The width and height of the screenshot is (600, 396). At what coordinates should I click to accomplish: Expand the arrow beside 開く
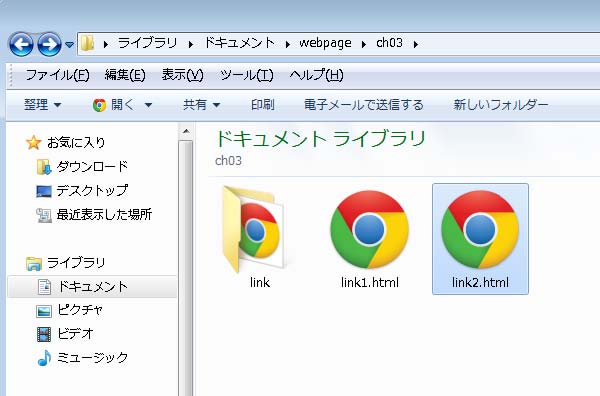[x=148, y=105]
